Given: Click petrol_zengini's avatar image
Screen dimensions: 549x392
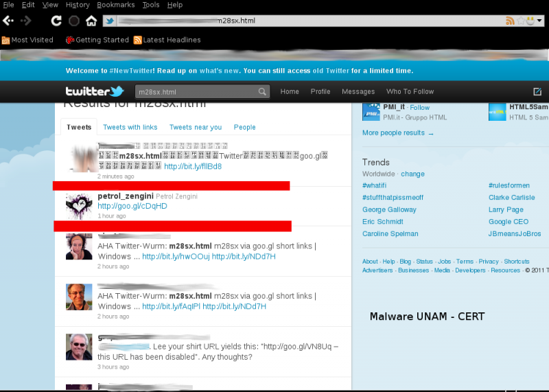Looking at the screenshot, I should click(79, 207).
